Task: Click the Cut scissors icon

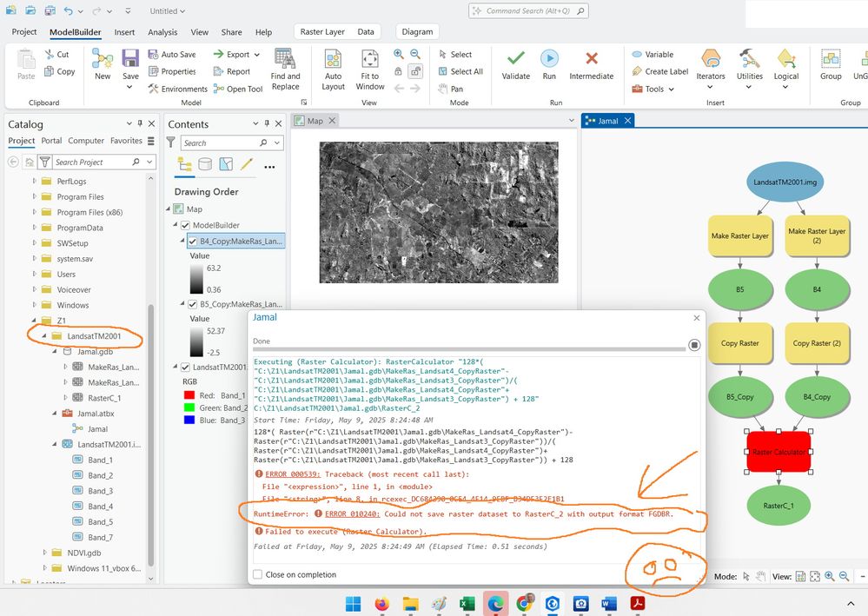Action: (x=49, y=54)
